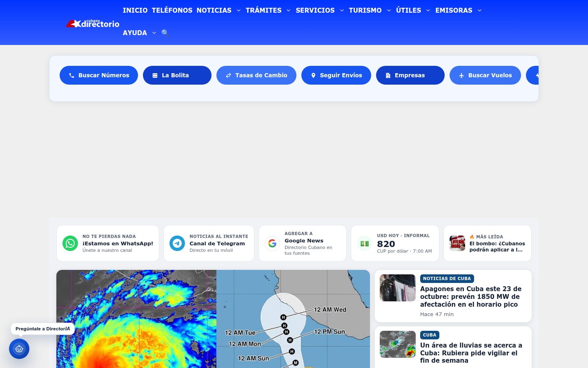Expand the ÚTILES dropdown chevron

point(428,10)
